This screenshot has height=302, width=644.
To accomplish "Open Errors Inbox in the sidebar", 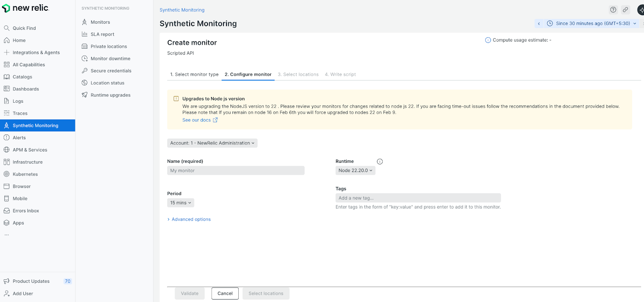I will coord(25,211).
